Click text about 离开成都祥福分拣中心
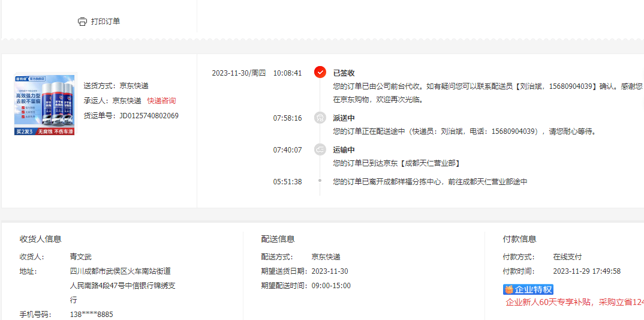The image size is (644, 320). click(x=430, y=181)
